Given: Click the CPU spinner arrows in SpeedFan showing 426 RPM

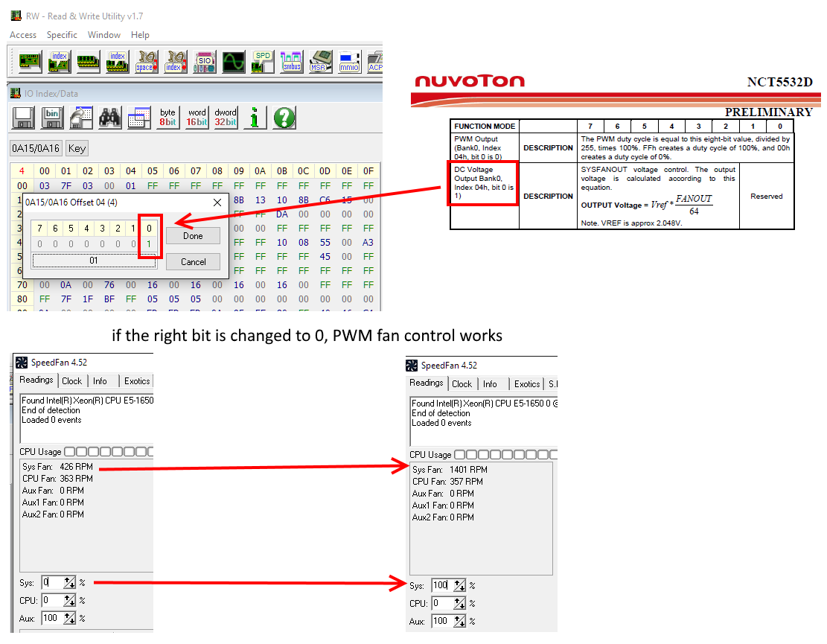Looking at the screenshot, I should pyautogui.click(x=70, y=600).
